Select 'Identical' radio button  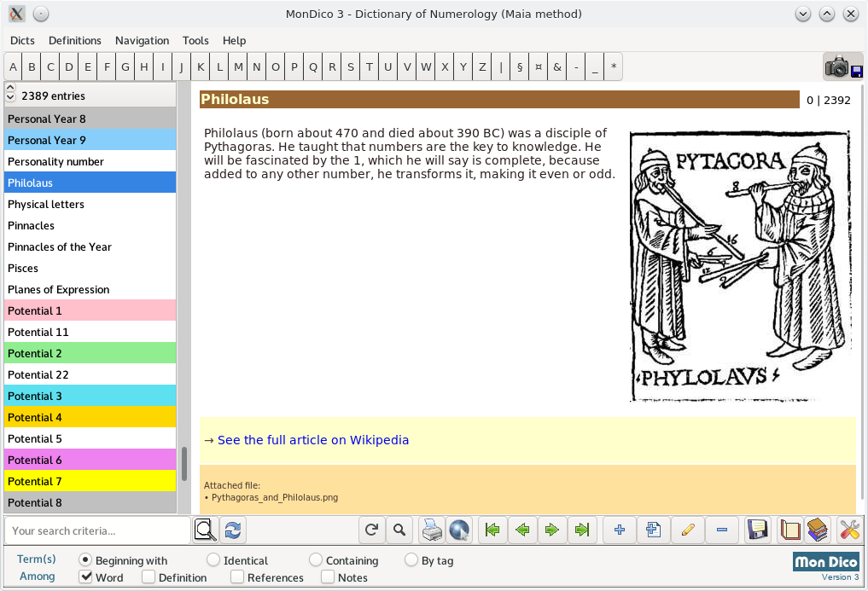[x=213, y=560]
